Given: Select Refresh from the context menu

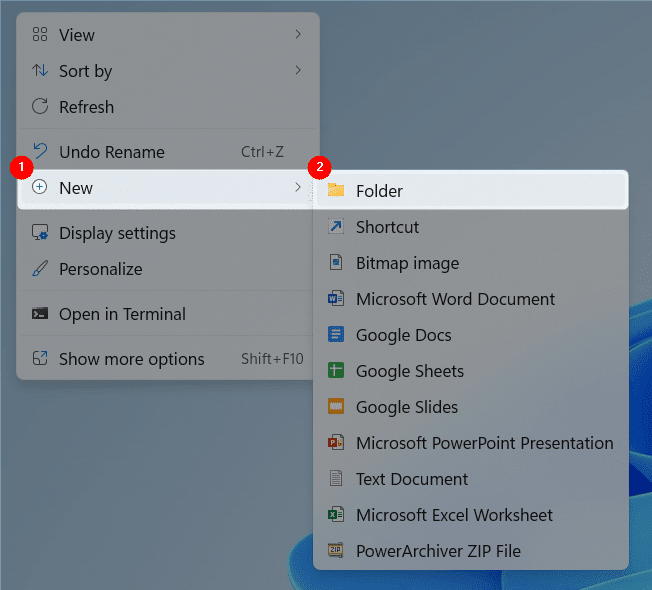Looking at the screenshot, I should pos(168,107).
